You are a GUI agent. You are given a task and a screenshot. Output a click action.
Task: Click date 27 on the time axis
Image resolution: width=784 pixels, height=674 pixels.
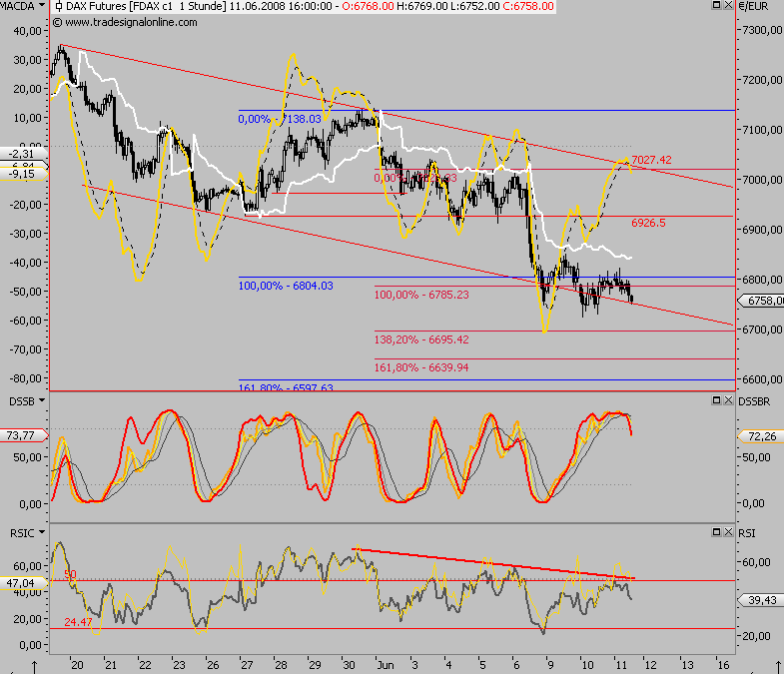247,665
